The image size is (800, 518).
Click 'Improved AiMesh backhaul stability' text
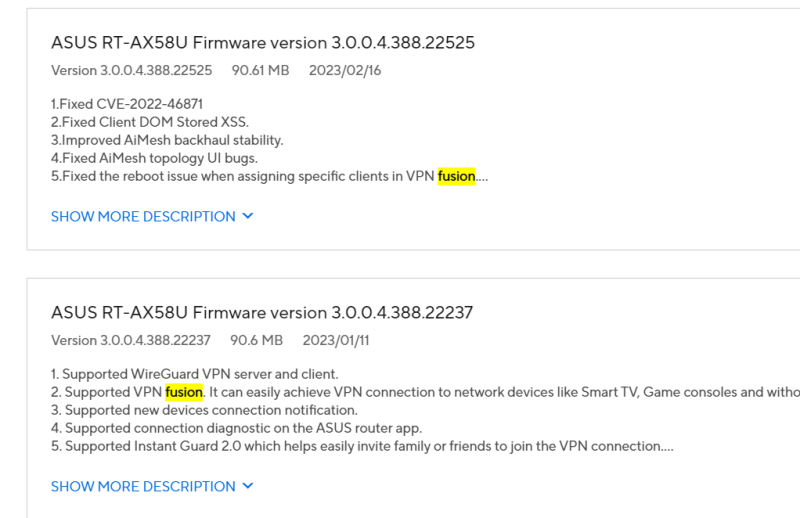(167, 140)
